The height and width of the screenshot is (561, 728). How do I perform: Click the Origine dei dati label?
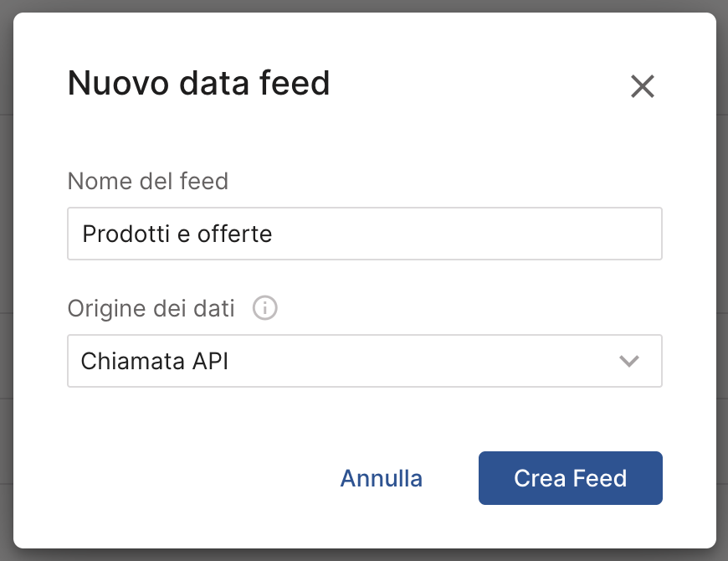(x=151, y=308)
